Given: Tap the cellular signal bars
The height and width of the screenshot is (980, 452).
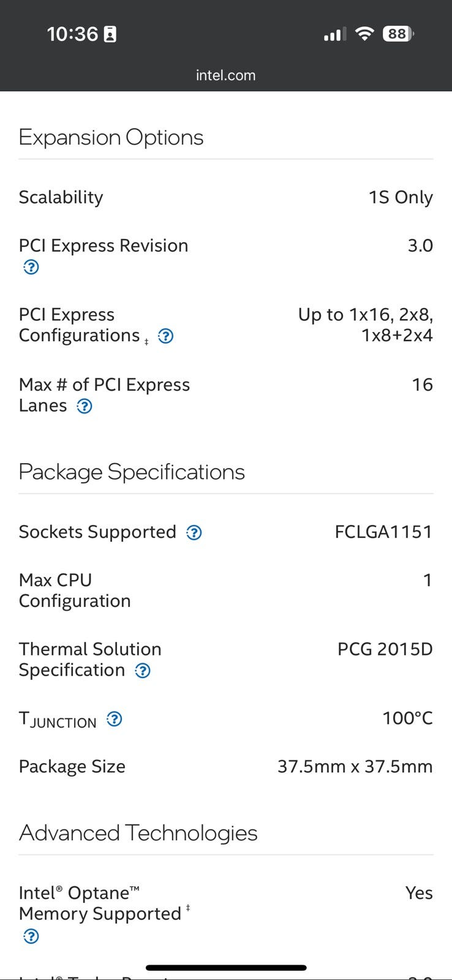Looking at the screenshot, I should (334, 35).
